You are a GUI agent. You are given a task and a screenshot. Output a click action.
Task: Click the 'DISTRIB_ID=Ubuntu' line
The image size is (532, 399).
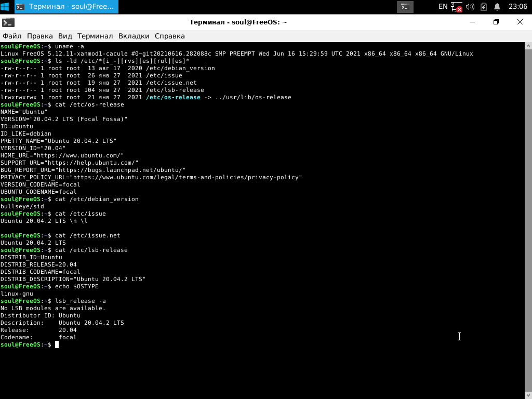[x=31, y=257]
